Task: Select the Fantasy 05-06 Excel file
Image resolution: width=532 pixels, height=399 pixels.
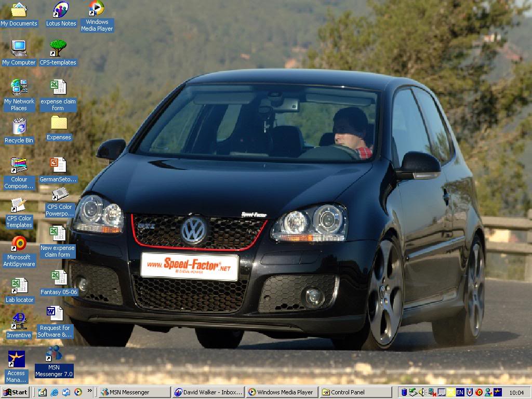Action: [58, 278]
